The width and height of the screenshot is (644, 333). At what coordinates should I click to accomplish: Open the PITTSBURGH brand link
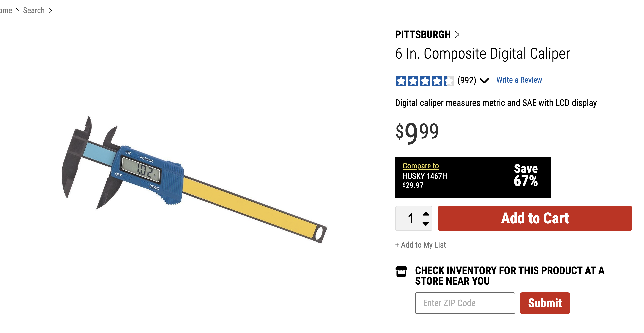click(x=423, y=34)
